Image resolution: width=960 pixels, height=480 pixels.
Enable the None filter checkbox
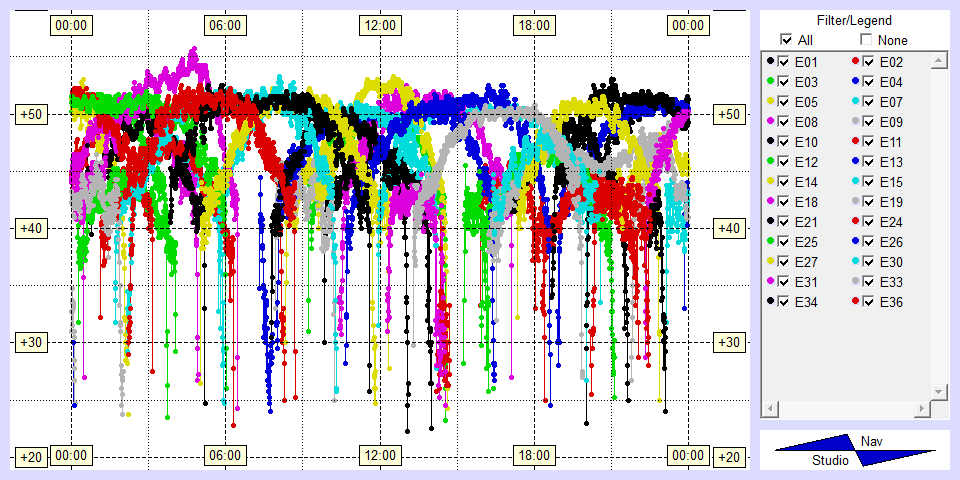click(x=866, y=40)
